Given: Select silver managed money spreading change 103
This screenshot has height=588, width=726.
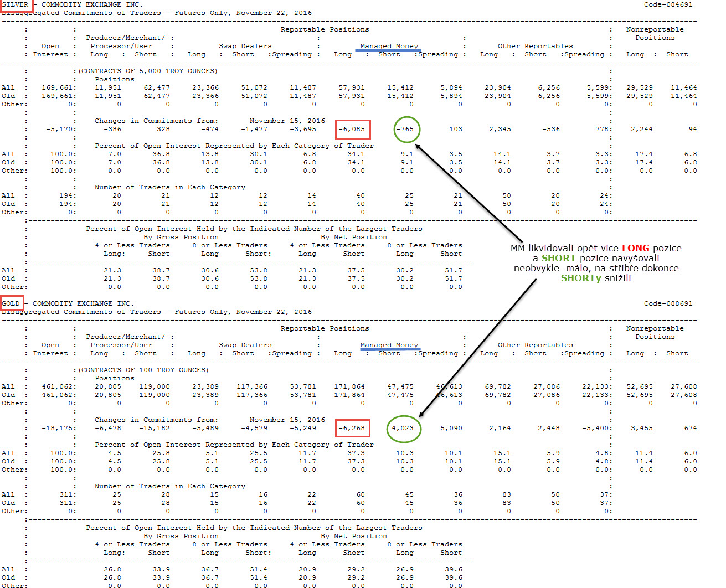Looking at the screenshot, I should (455, 129).
